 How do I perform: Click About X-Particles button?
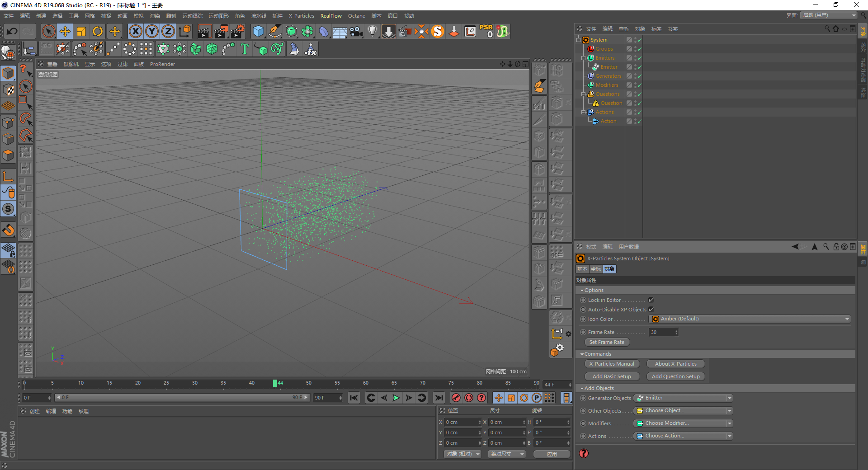tap(675, 364)
